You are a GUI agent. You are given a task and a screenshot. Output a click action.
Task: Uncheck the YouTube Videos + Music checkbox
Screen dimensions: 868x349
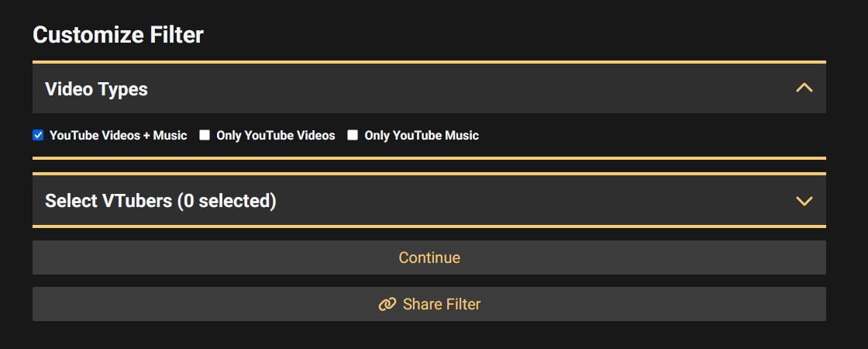(x=38, y=135)
